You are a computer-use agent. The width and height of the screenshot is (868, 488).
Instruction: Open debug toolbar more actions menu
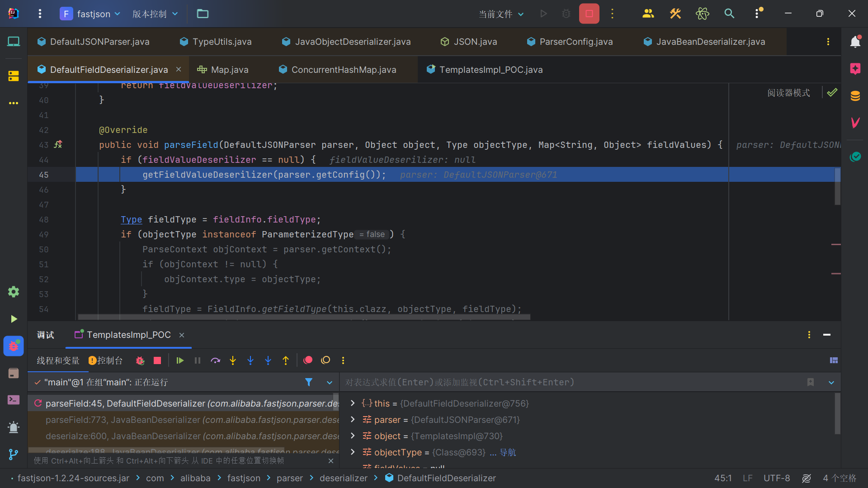(343, 360)
